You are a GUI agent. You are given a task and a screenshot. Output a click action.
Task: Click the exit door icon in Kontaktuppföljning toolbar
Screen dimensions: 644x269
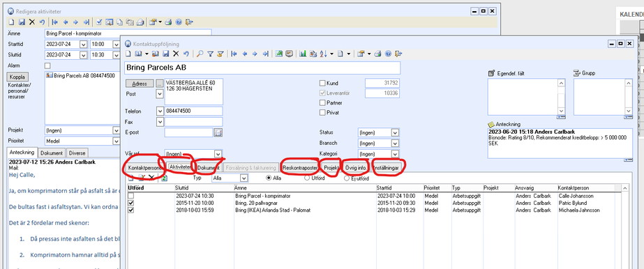(398, 53)
